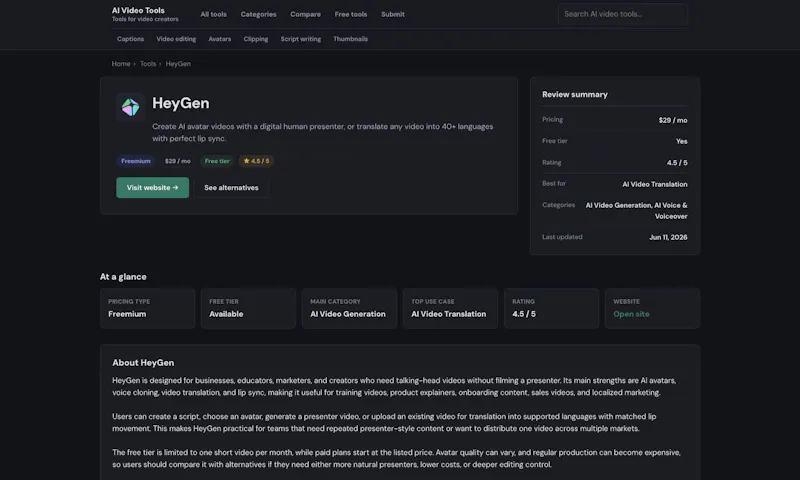
Task: Open the Submit page
Action: (x=393, y=14)
